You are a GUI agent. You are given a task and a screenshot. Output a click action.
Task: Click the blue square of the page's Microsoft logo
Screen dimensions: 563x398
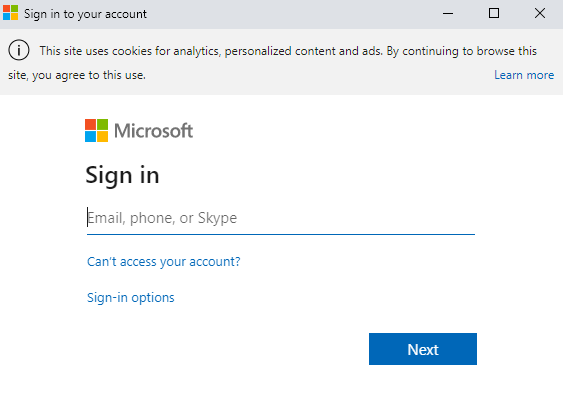pos(90,136)
